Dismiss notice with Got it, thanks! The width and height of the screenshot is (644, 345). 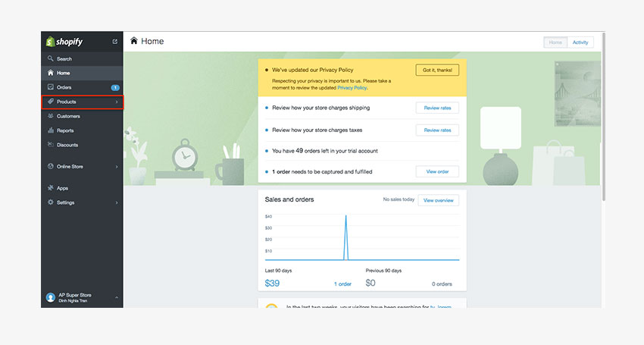pos(437,70)
